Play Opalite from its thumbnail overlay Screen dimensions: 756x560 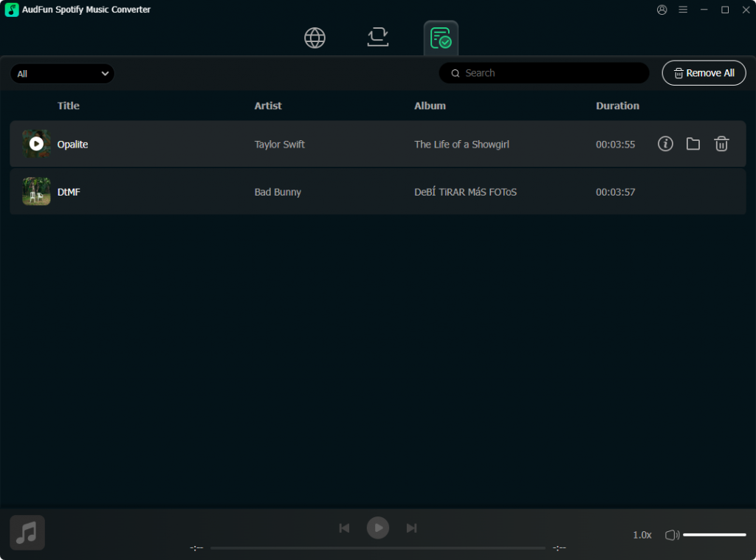(36, 144)
